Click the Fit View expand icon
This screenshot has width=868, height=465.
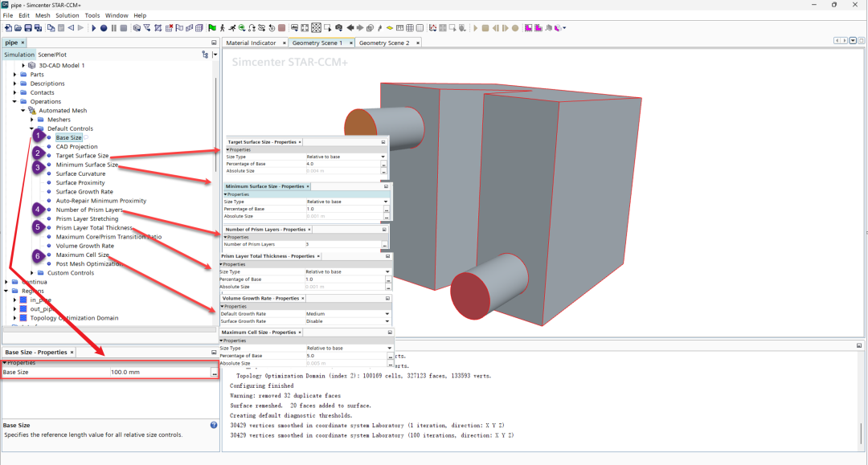click(305, 27)
